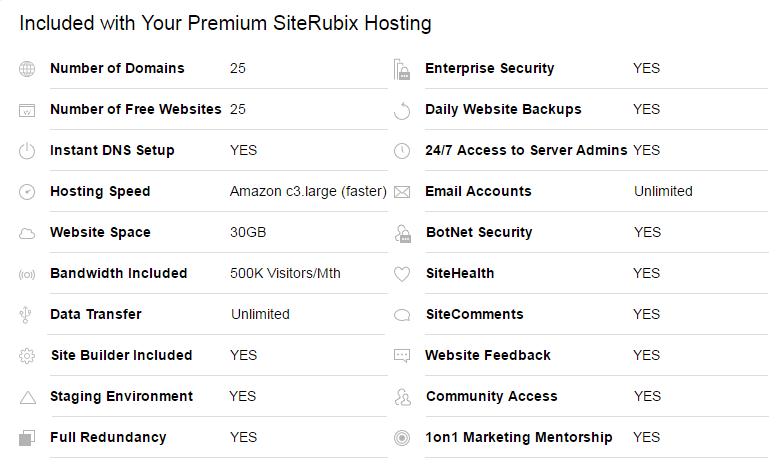Select the Amazon c3.large (faster) value
This screenshot has height=464, width=777.
coord(308,191)
